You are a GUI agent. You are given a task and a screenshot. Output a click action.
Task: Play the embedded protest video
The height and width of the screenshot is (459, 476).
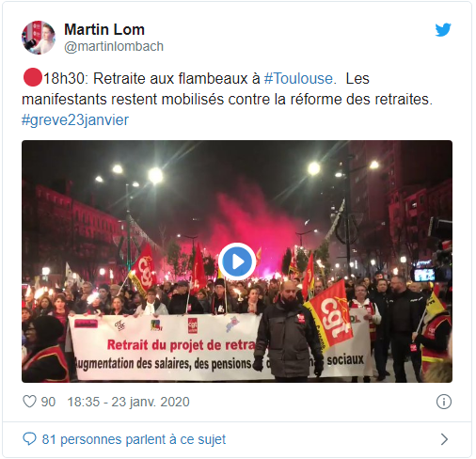tap(237, 261)
